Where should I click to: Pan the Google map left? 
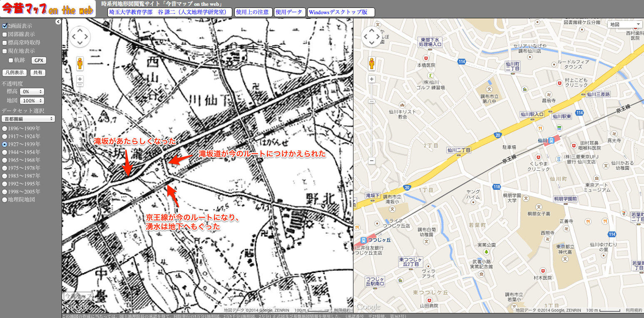click(x=366, y=37)
